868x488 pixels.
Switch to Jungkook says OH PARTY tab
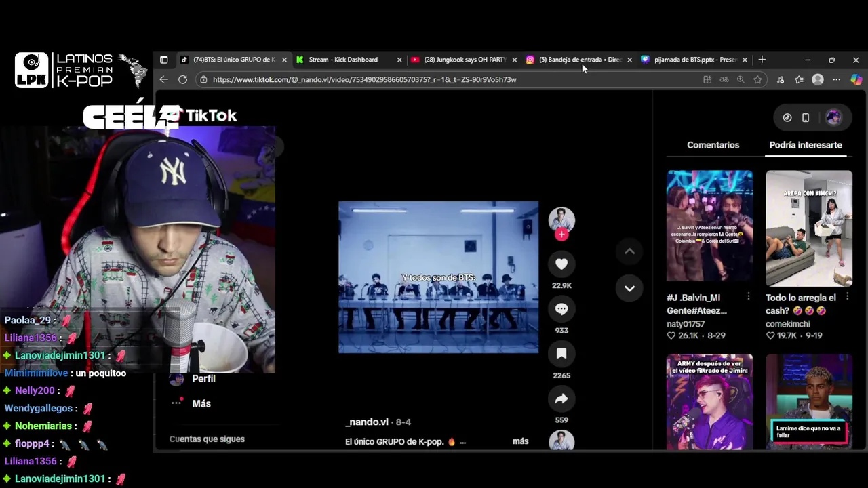[x=465, y=60]
